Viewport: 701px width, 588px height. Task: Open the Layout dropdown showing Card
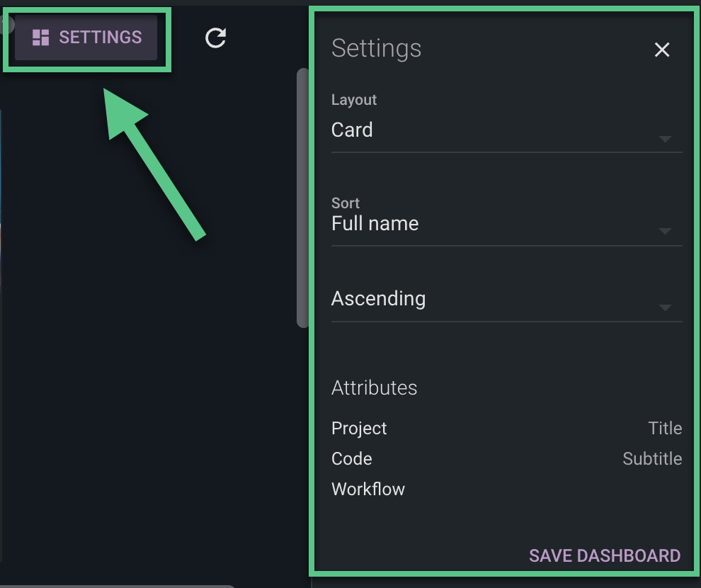coord(506,130)
